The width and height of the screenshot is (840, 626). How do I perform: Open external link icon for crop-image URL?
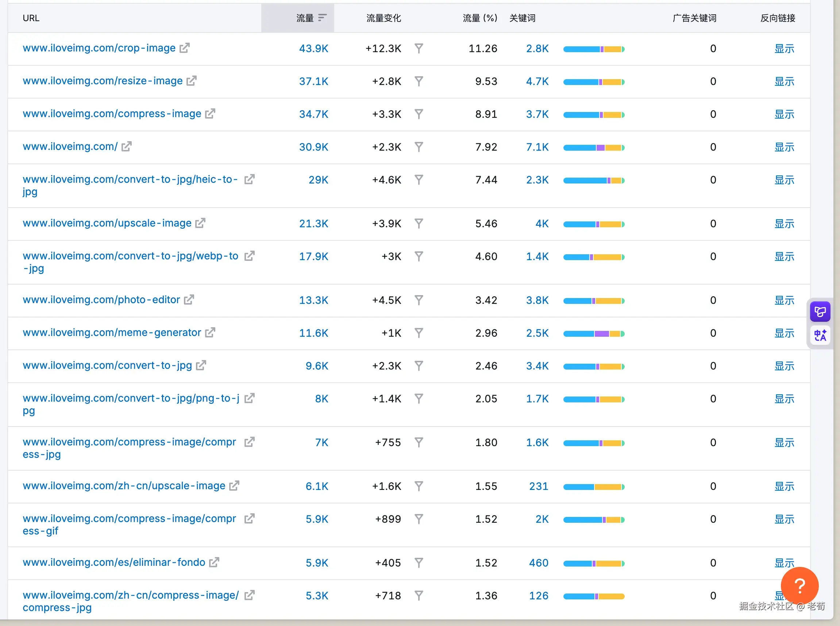184,48
